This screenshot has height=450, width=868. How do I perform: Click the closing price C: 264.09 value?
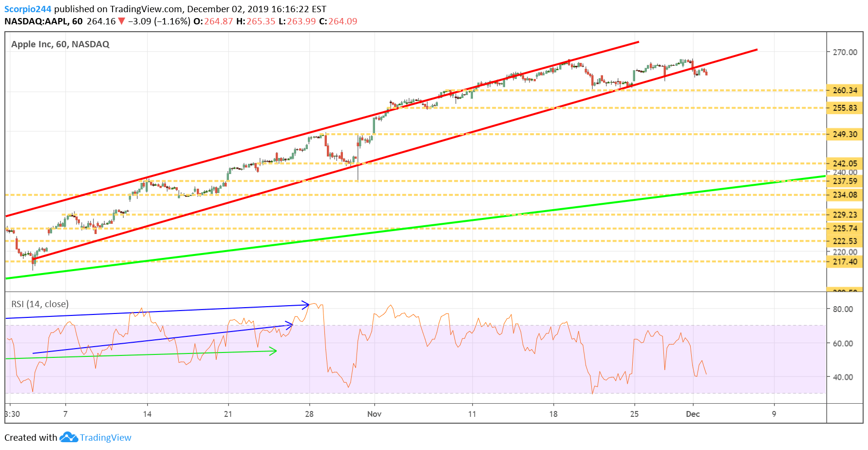coord(338,21)
